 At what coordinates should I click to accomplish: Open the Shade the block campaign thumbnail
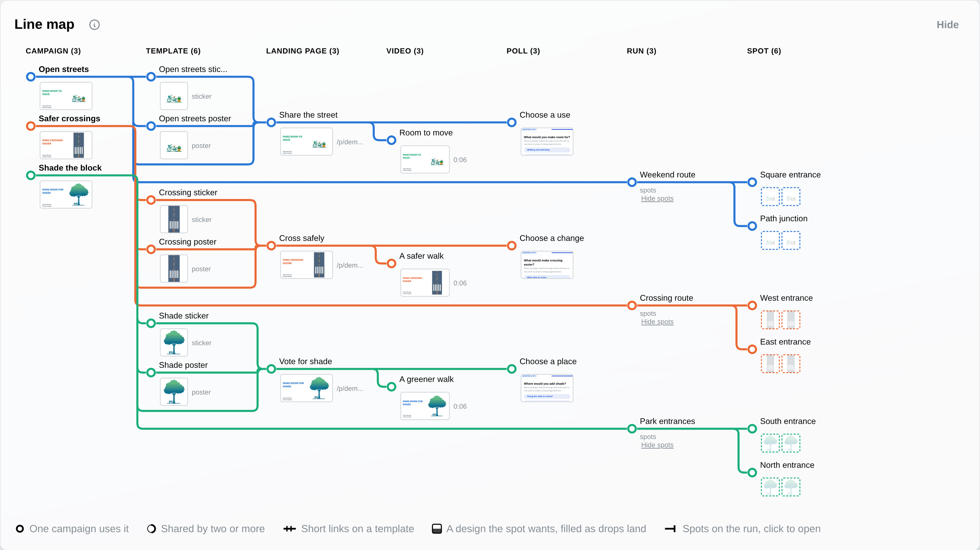pyautogui.click(x=66, y=195)
